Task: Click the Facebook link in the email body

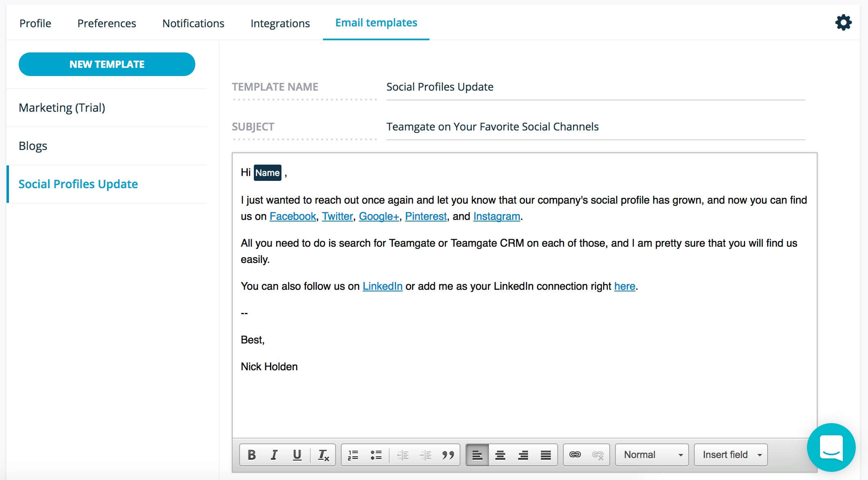Action: [293, 216]
